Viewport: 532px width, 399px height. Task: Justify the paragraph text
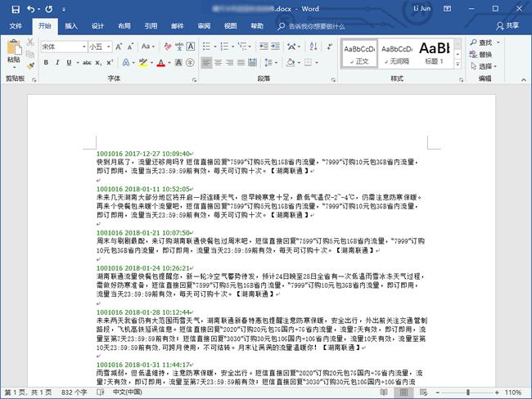coord(241,63)
